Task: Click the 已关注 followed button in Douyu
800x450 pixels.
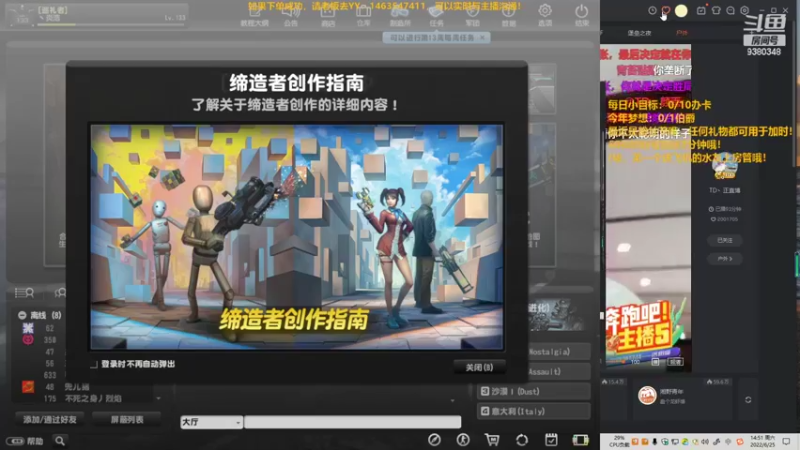Action: (725, 240)
